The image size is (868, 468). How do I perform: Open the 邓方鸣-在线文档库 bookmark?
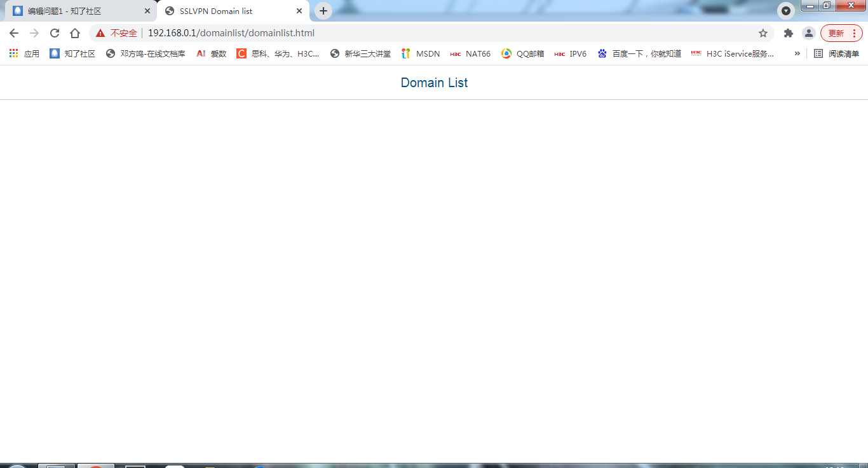146,53
